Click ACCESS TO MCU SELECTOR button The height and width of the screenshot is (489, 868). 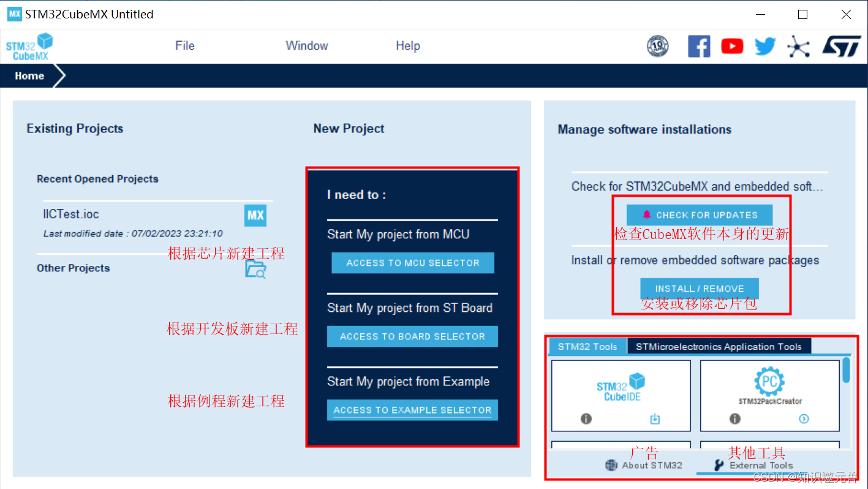pyautogui.click(x=413, y=263)
